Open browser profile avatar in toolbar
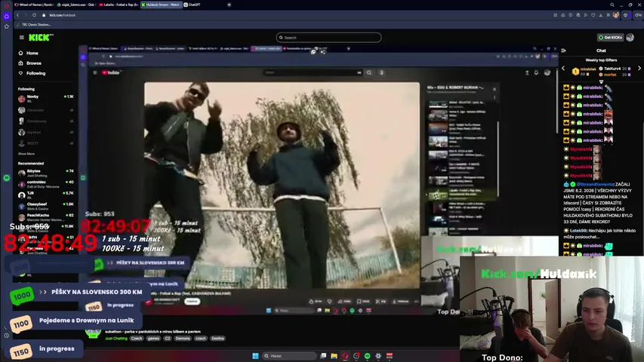 point(615,15)
